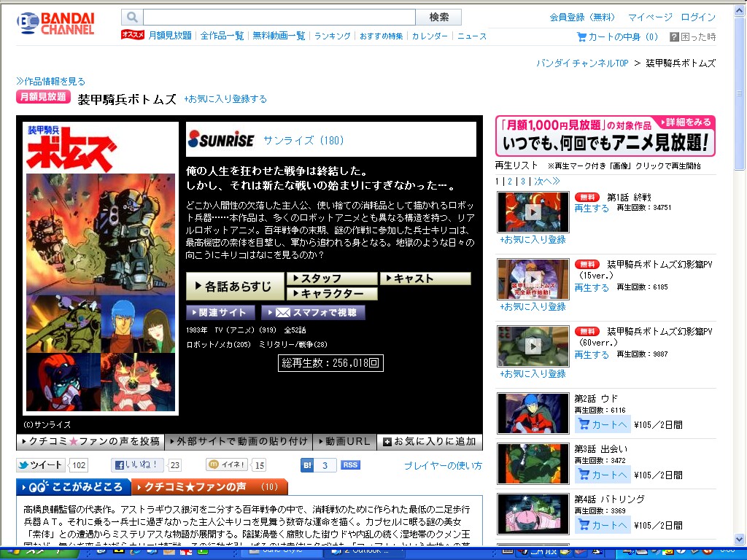This screenshot has width=747, height=560.
Task: Go to バンダイチャンネルTOP breadcrumb
Action: (582, 63)
